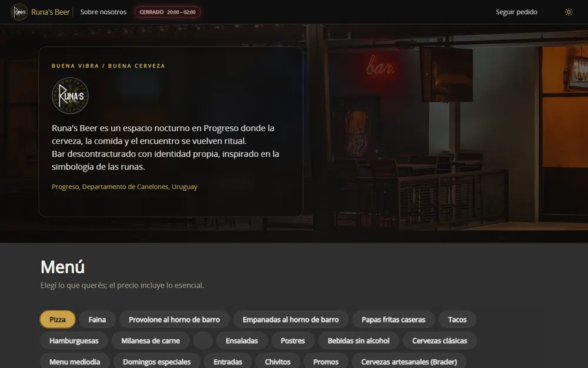Select the Chivitos category
The height and width of the screenshot is (368, 588).
(278, 362)
